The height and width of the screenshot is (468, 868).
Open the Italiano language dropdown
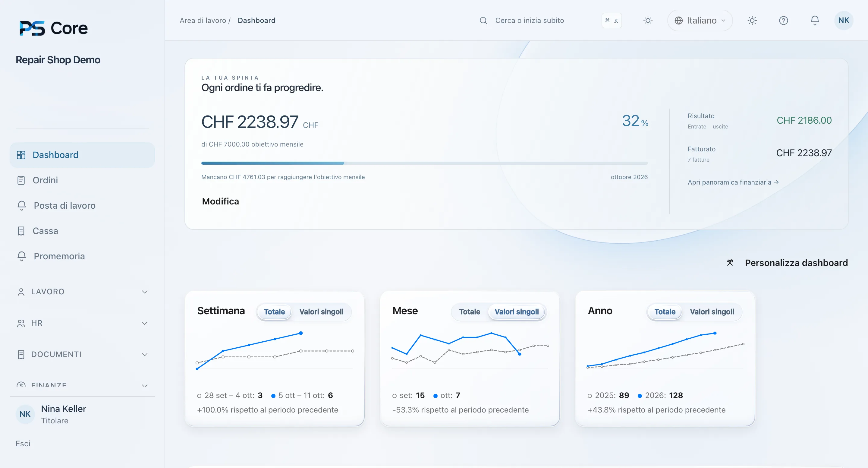point(700,21)
